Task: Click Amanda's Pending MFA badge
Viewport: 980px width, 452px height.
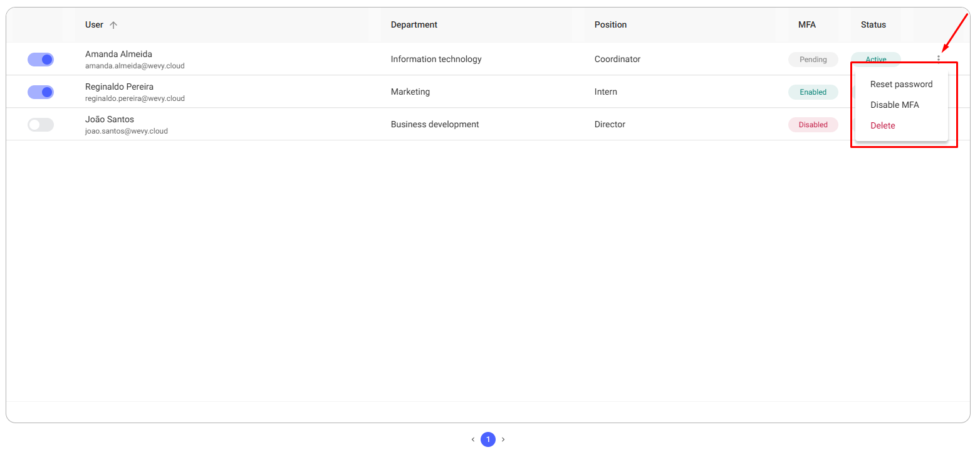Action: 813,60
